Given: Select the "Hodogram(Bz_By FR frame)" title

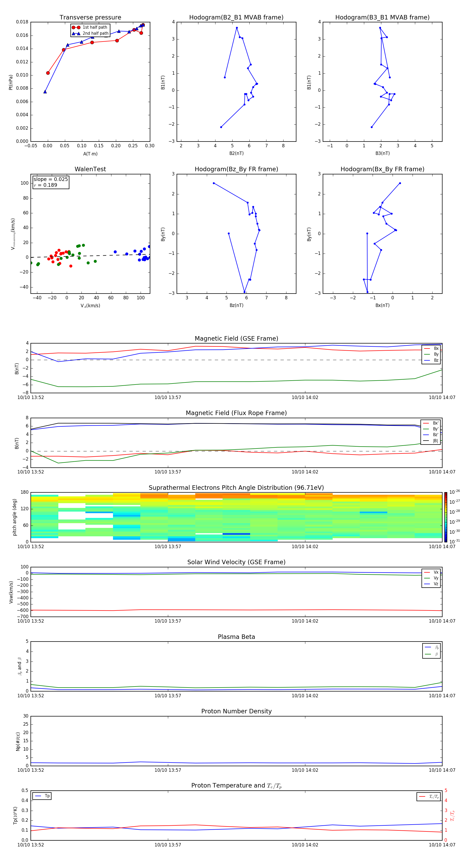Looking at the screenshot, I should pyautogui.click(x=236, y=169).
